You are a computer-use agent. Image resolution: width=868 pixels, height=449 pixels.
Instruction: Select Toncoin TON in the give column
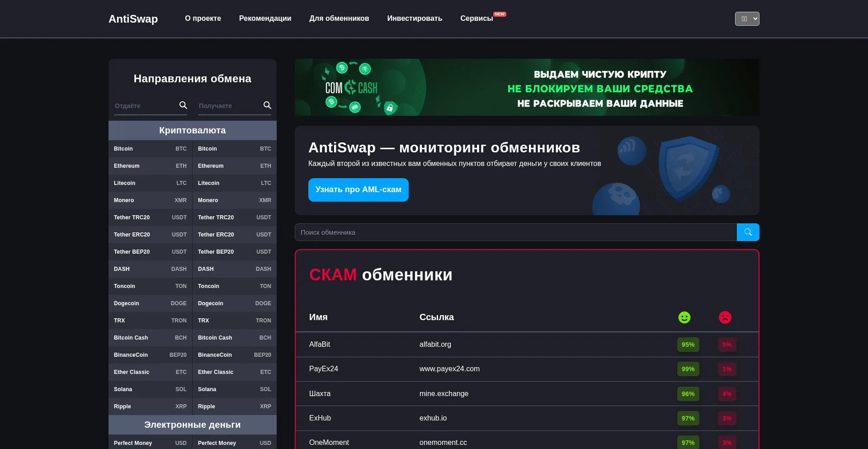[x=150, y=286]
